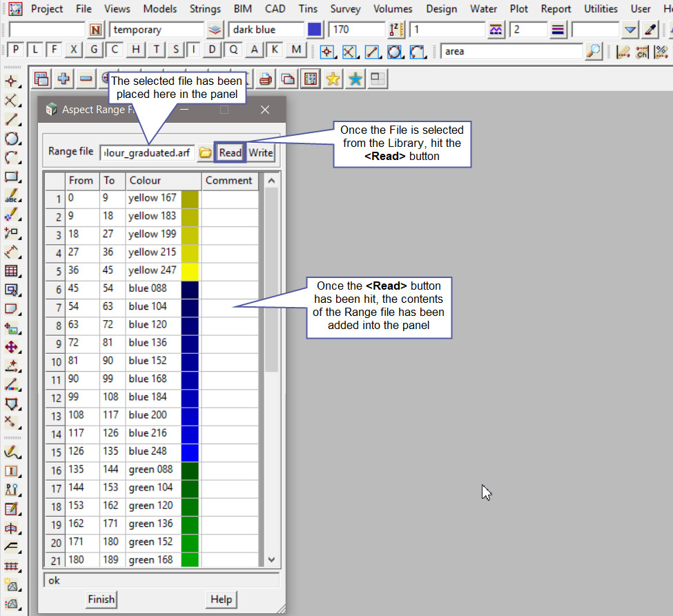Click the folder browse icon beside Range file

[205, 153]
